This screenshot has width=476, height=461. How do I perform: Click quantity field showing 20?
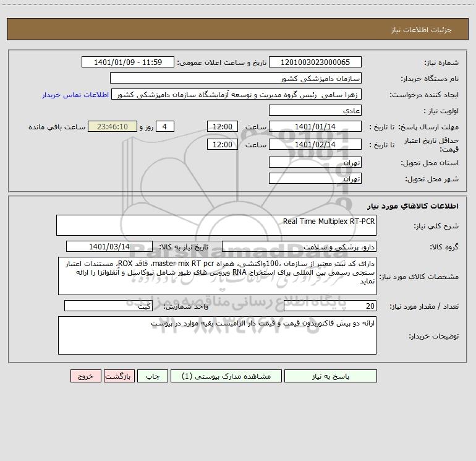tap(330, 306)
